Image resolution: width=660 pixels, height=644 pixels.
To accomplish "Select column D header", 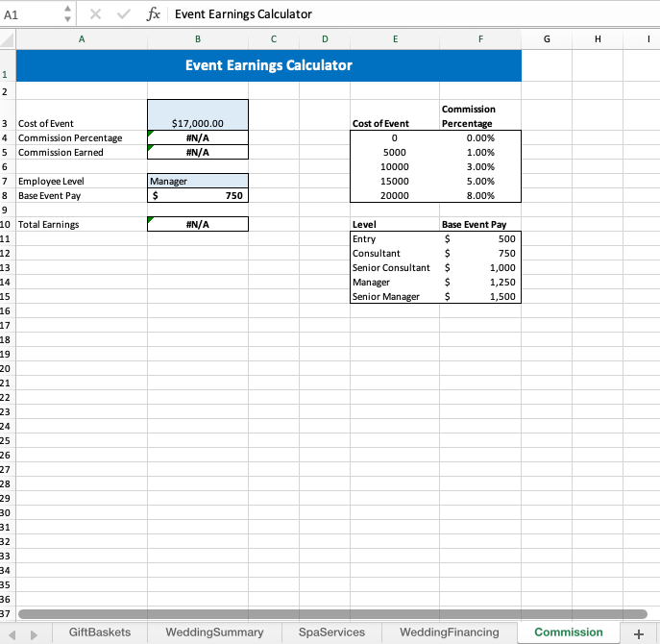I will tap(325, 39).
